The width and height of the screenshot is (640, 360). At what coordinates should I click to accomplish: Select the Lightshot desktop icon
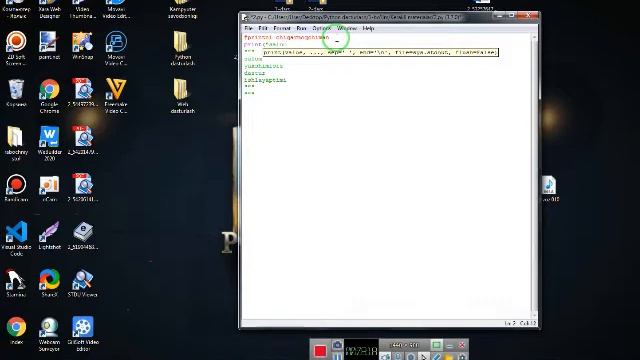(x=49, y=236)
